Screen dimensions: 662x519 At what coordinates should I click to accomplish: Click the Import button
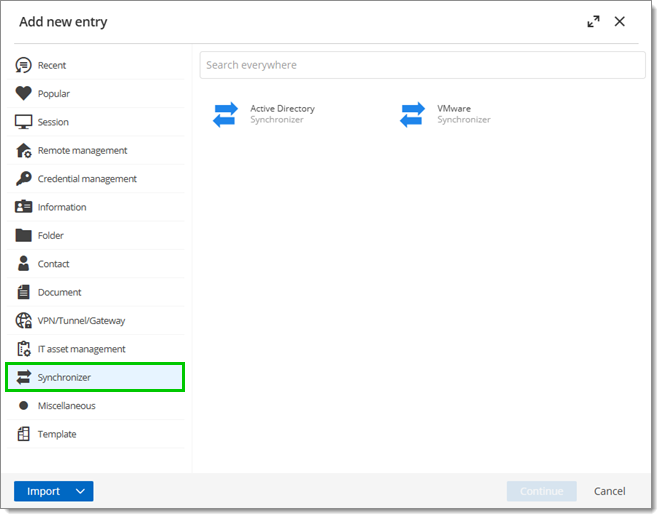pyautogui.click(x=43, y=492)
